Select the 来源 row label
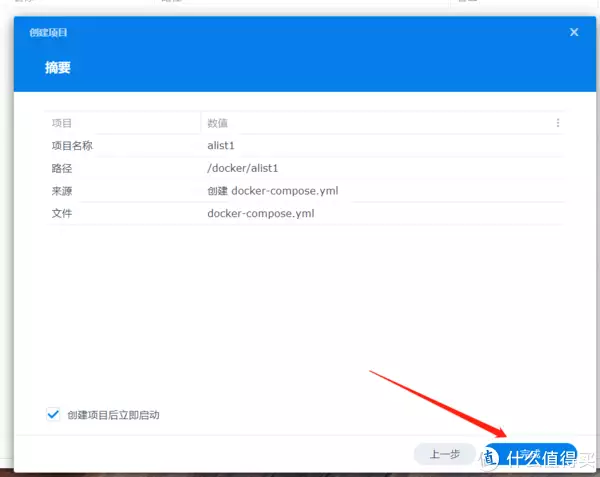The image size is (600, 477). 62,191
